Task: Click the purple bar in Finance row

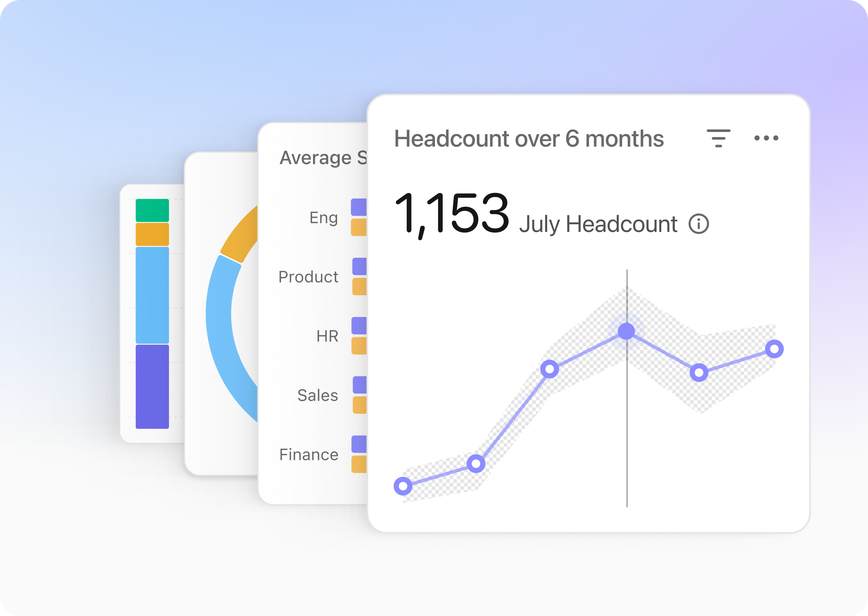Action: point(359,444)
